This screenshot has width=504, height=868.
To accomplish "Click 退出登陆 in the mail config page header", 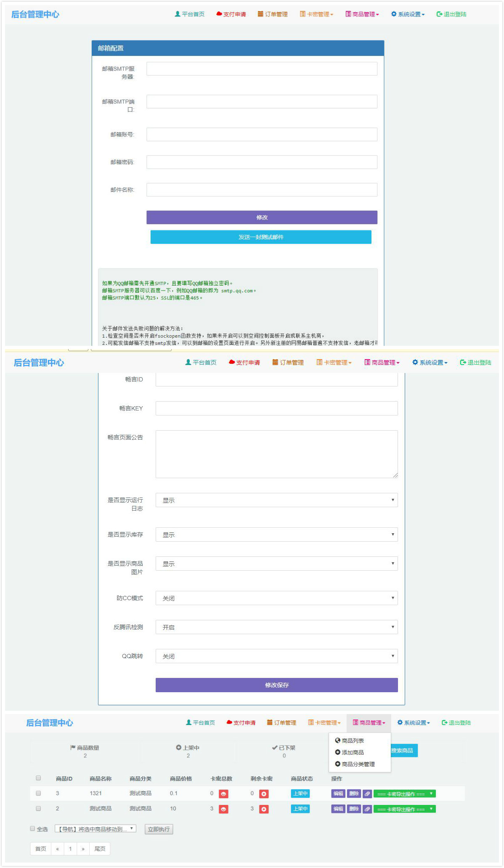I will coord(451,14).
